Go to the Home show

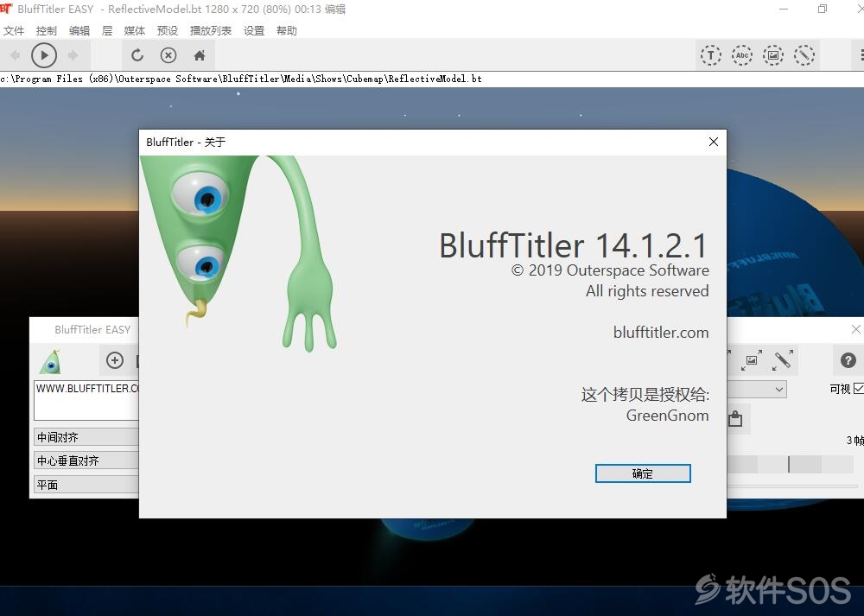click(200, 55)
